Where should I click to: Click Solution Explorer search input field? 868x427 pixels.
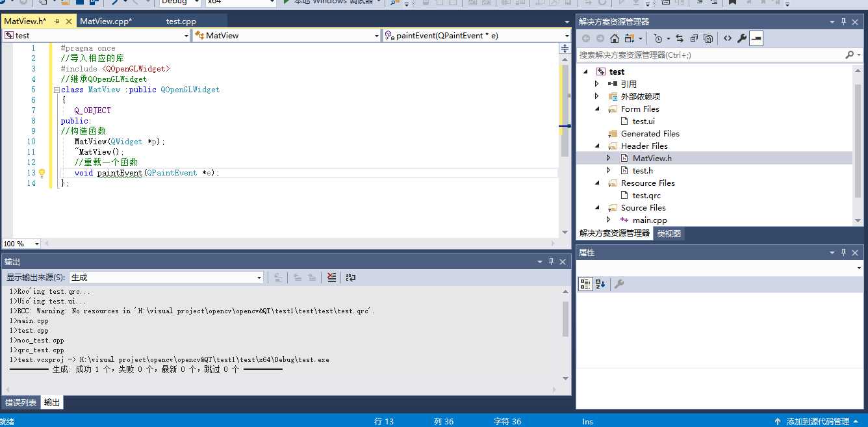[709, 55]
